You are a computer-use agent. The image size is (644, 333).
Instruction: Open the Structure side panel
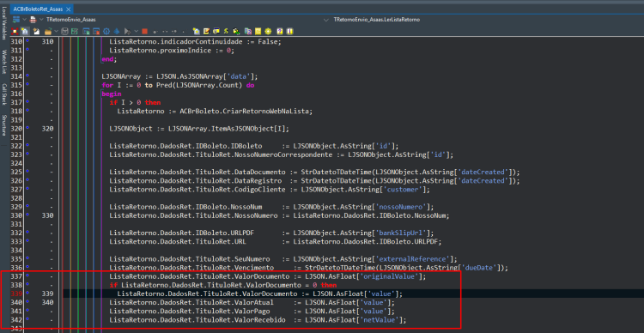(4, 125)
